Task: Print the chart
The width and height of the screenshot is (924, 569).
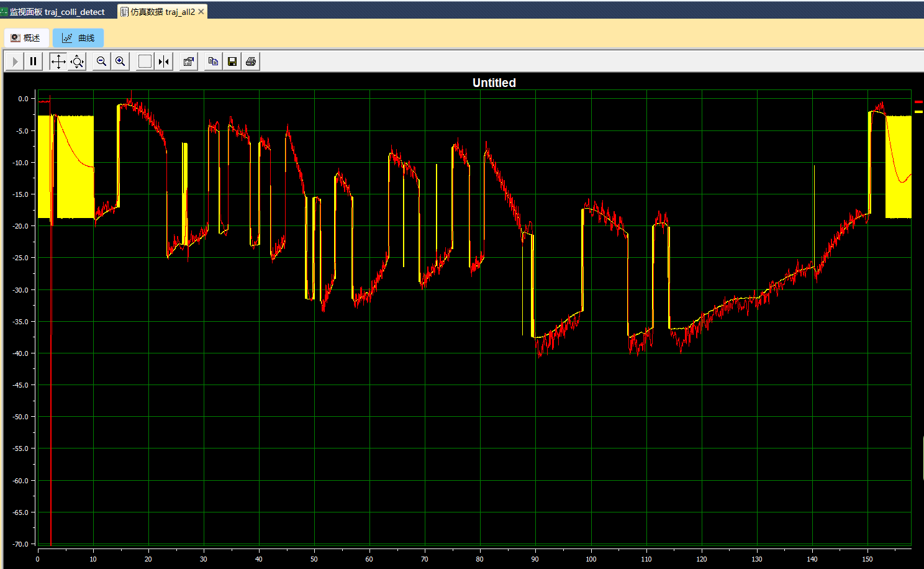Action: click(x=251, y=61)
